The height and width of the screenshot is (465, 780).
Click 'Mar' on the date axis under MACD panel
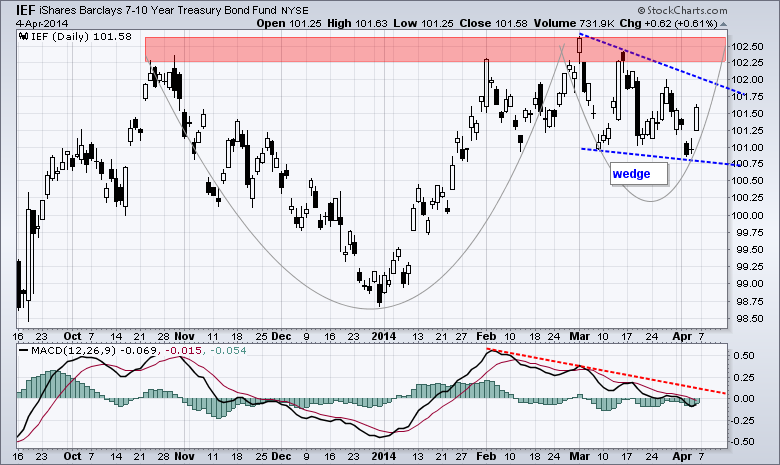pyautogui.click(x=580, y=456)
